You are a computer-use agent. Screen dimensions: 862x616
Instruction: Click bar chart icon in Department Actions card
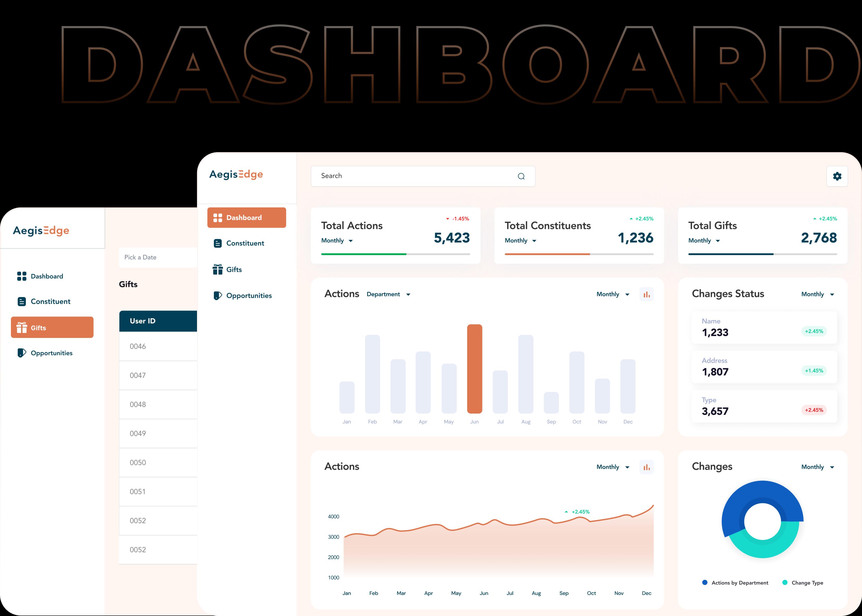click(646, 294)
